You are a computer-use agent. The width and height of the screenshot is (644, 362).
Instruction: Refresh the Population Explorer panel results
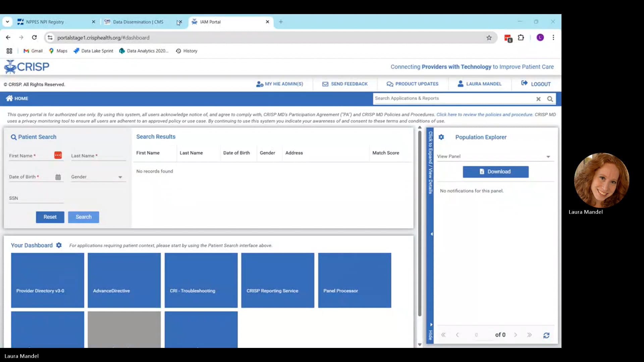point(547,335)
